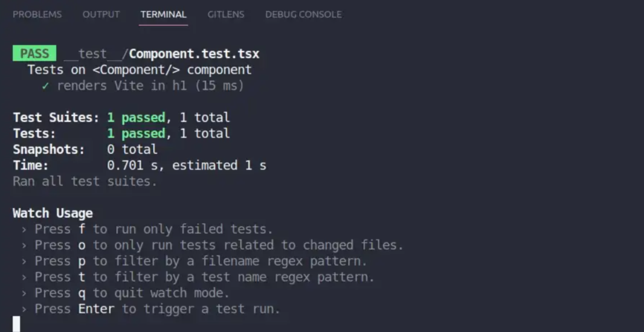Open the OUTPUT tab
The height and width of the screenshot is (332, 644).
[101, 15]
